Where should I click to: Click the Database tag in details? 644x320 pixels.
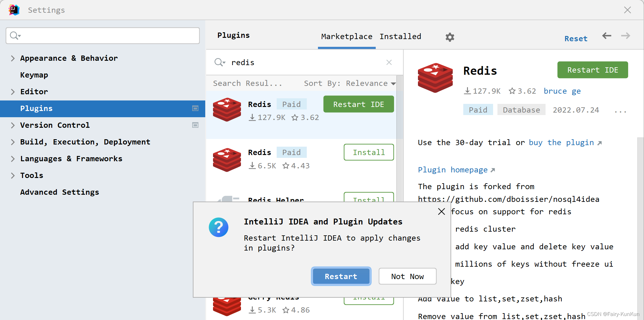(x=521, y=110)
